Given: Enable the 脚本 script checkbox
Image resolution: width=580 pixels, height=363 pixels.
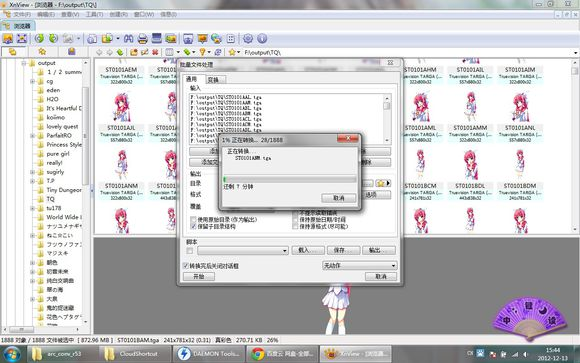Looking at the screenshot, I should (x=190, y=251).
